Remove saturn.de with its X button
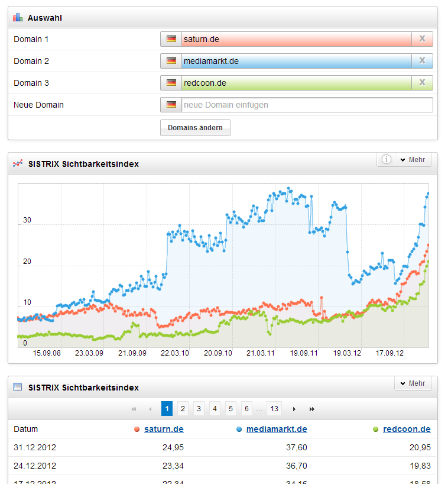The image size is (448, 484). pyautogui.click(x=422, y=39)
